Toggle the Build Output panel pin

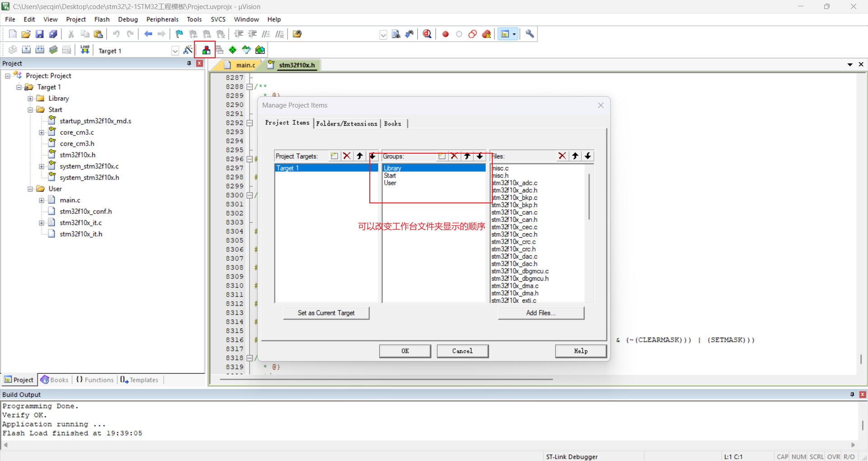(852, 395)
